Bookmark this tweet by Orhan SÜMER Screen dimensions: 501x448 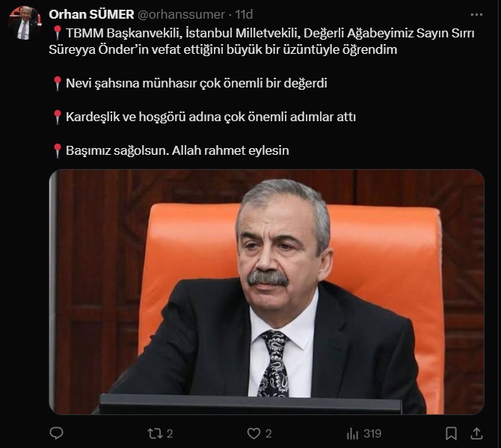click(451, 434)
